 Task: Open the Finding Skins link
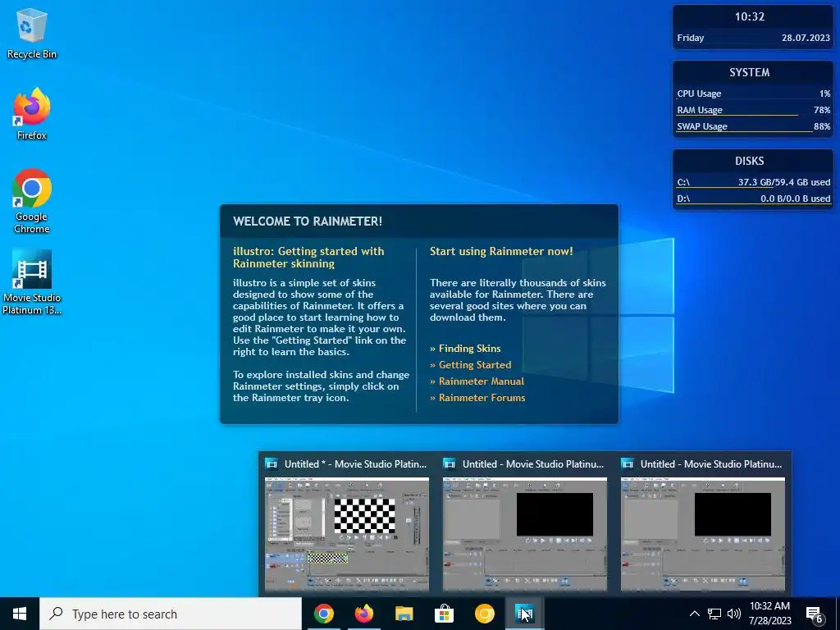469,348
